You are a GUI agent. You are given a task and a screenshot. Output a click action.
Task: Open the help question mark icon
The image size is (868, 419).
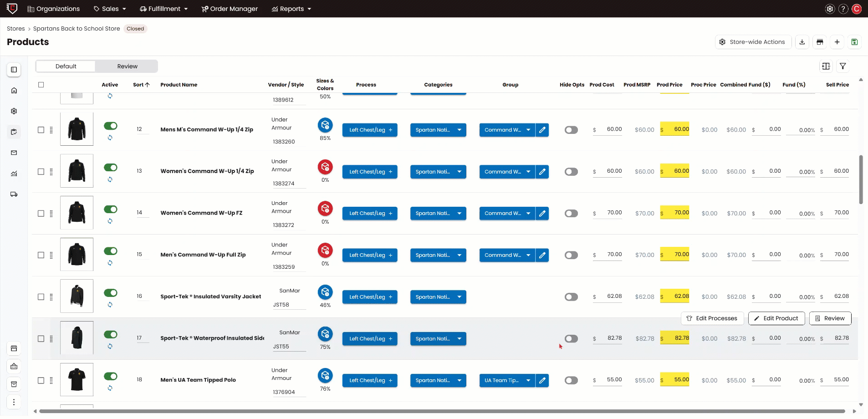[x=843, y=9]
